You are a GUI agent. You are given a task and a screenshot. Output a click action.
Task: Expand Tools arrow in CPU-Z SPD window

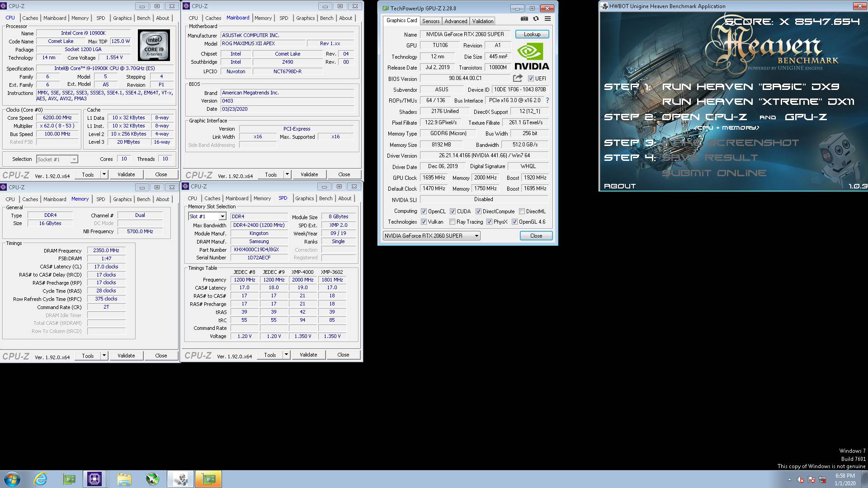point(286,355)
